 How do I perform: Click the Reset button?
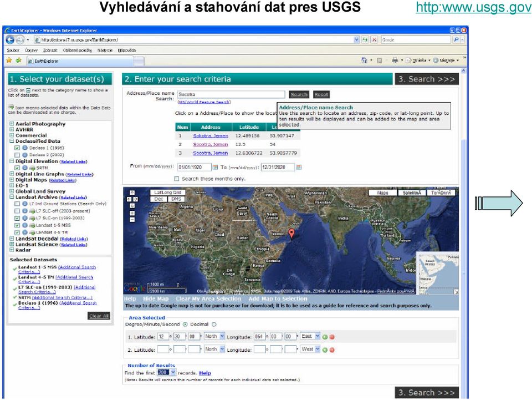pyautogui.click(x=321, y=94)
